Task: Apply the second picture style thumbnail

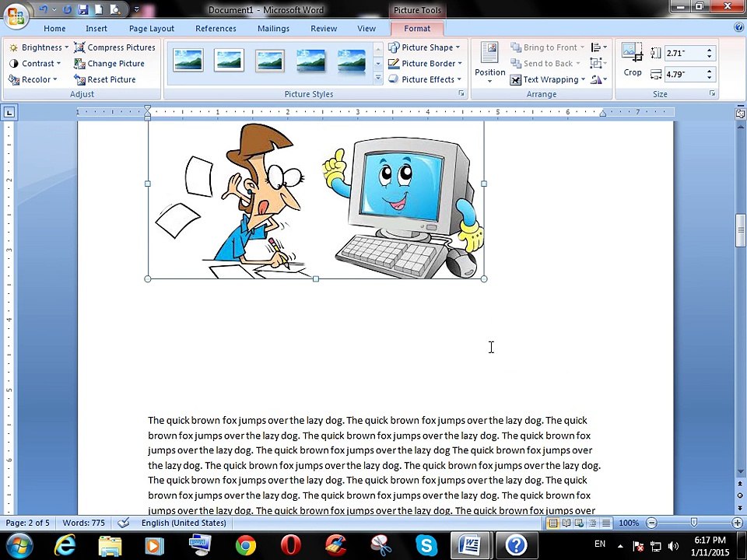Action: click(x=229, y=61)
